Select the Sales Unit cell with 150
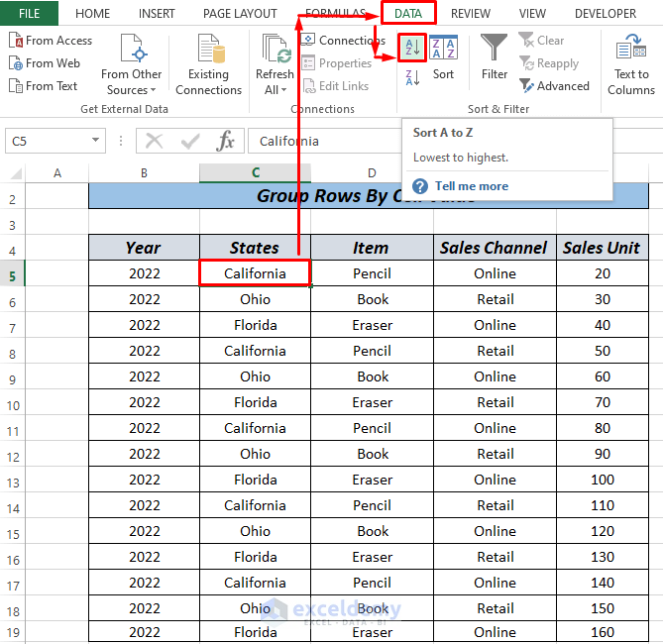The image size is (663, 644). click(602, 608)
